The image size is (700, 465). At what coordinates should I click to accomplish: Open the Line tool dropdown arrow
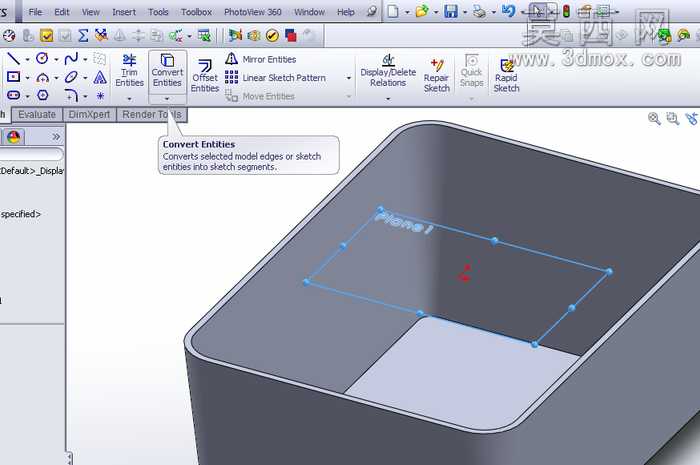click(x=27, y=59)
